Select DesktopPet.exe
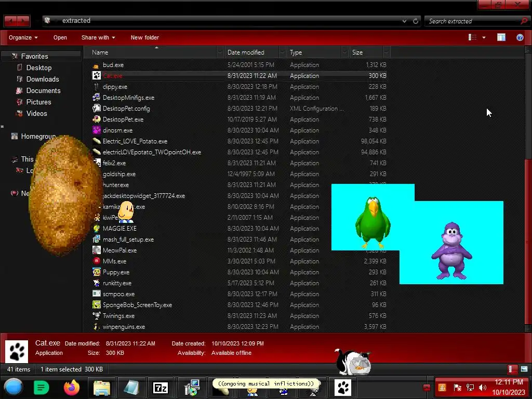 click(x=123, y=119)
